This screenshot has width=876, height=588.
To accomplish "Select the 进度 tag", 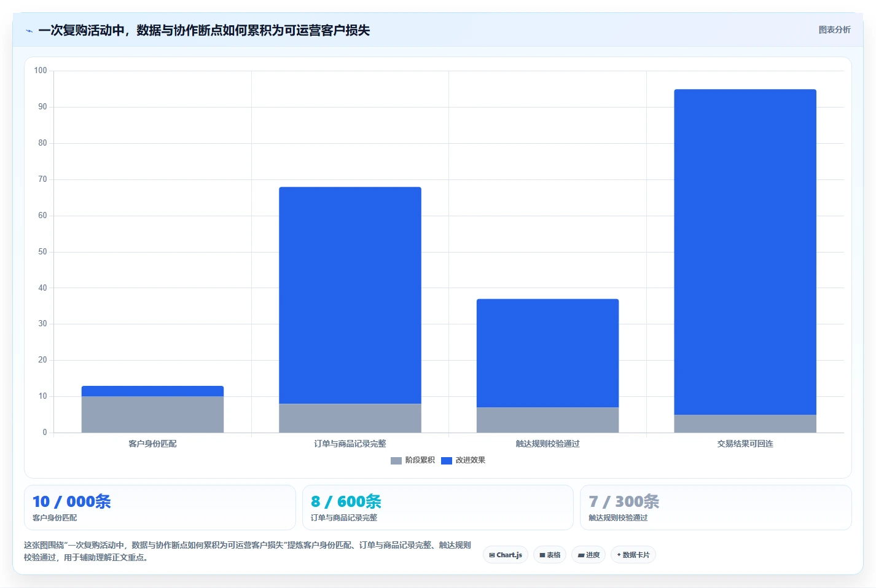I will [589, 555].
